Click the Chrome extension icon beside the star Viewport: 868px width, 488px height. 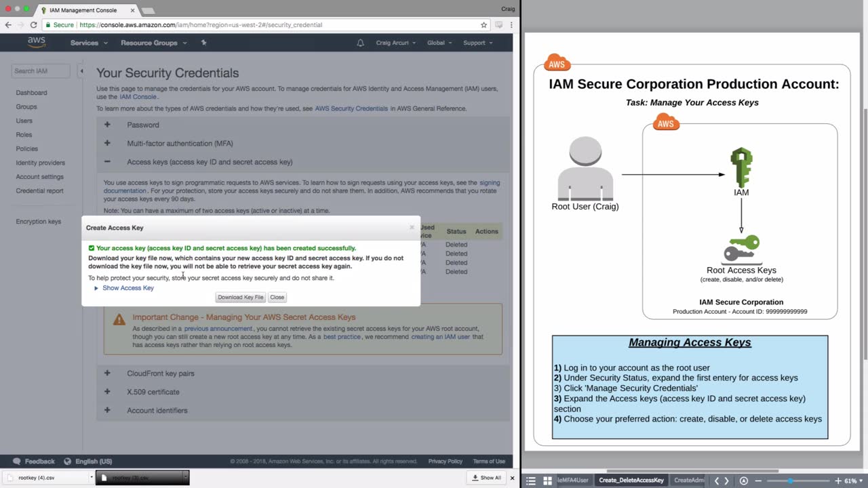[499, 25]
